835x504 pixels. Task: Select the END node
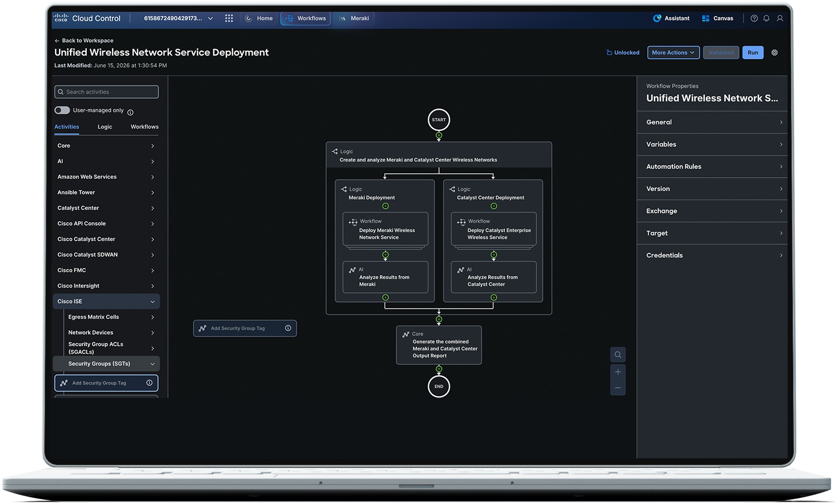coord(439,386)
